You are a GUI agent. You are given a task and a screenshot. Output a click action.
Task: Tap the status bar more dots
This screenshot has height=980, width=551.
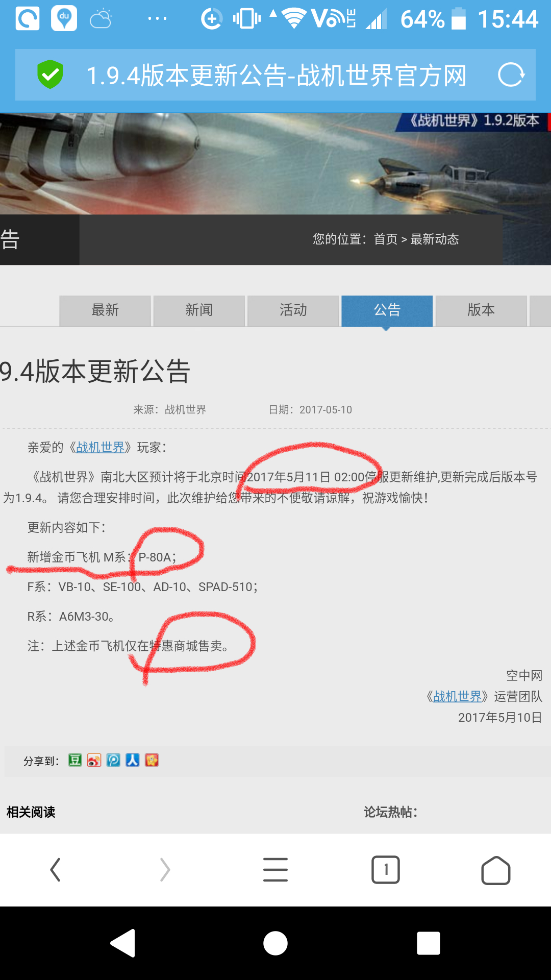pyautogui.click(x=157, y=19)
